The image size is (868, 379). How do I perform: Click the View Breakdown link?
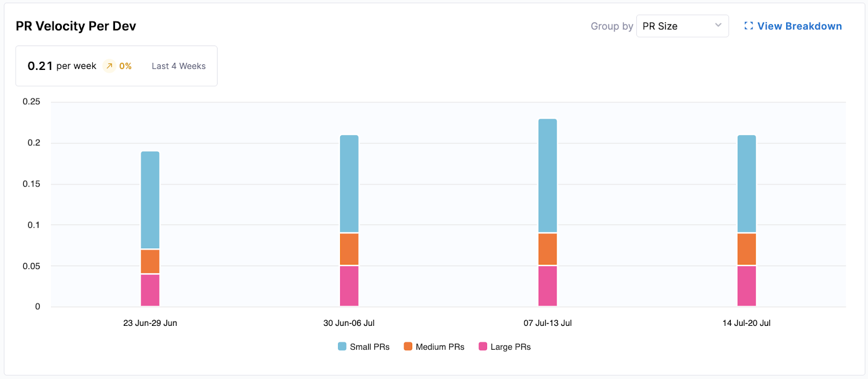click(800, 26)
